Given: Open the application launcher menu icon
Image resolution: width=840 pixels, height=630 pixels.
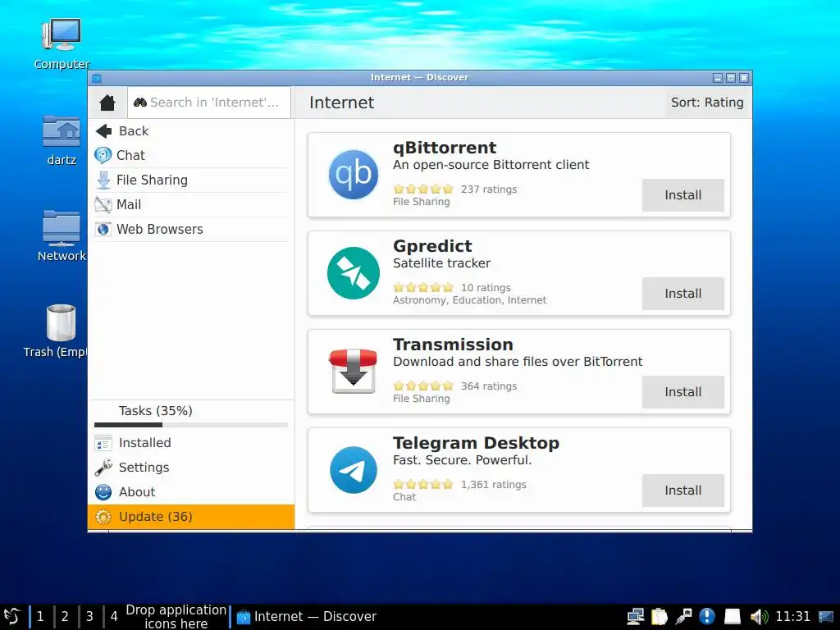Looking at the screenshot, I should click(x=12, y=617).
